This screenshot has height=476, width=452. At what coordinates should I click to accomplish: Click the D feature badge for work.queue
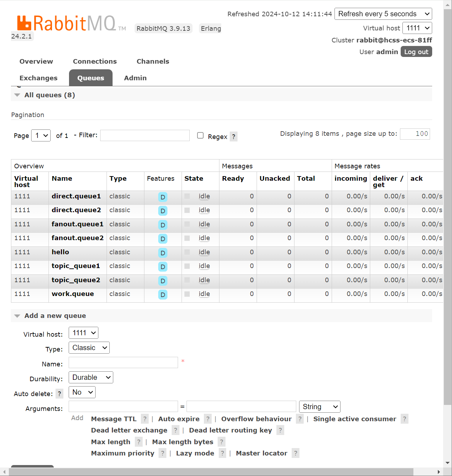(163, 295)
